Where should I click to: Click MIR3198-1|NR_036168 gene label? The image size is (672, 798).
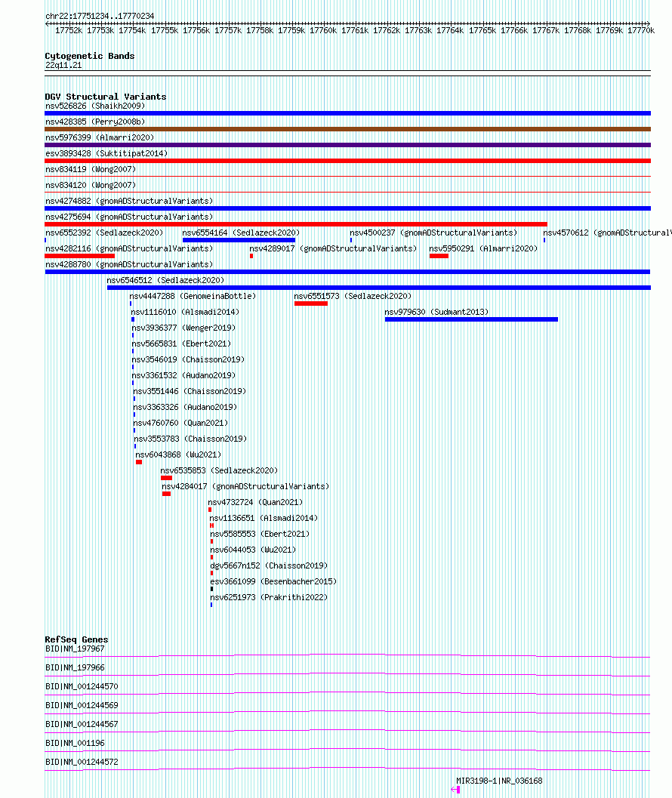pyautogui.click(x=499, y=781)
